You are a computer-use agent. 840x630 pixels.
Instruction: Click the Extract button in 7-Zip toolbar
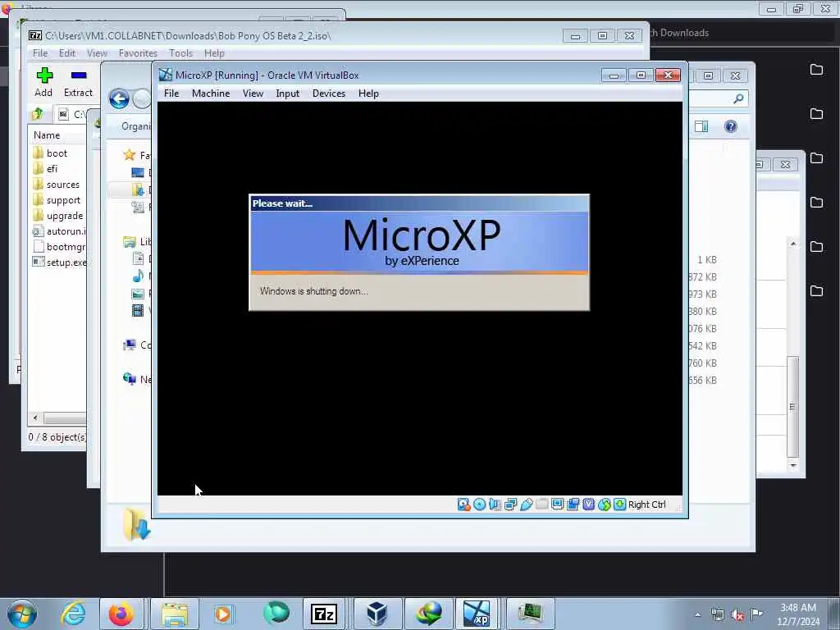pos(78,82)
